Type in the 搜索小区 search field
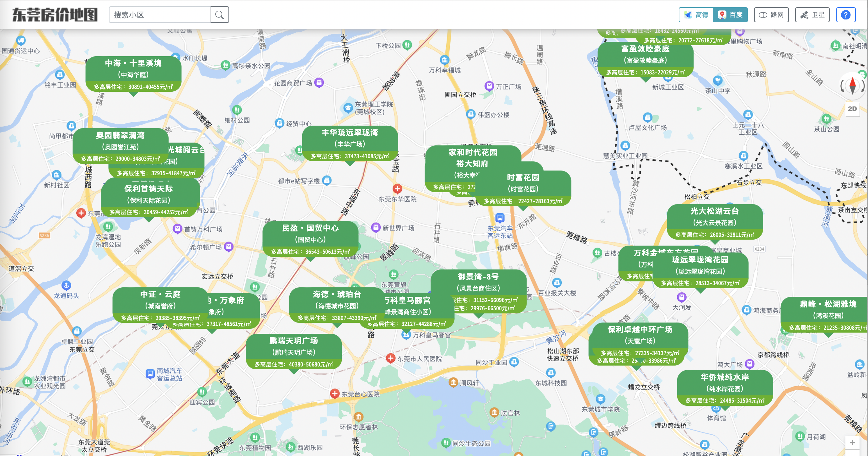868x456 pixels. (x=160, y=15)
